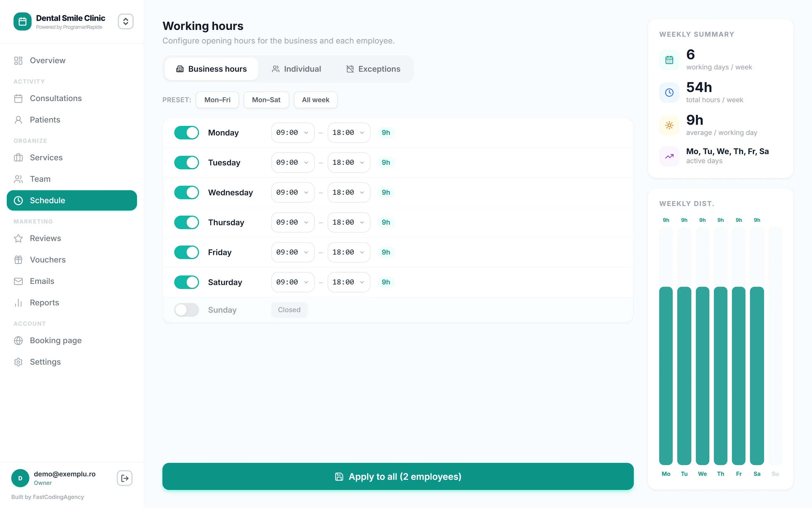Screen dimensions: 812x508
Task: Click the Reviews star icon
Action: click(x=18, y=238)
